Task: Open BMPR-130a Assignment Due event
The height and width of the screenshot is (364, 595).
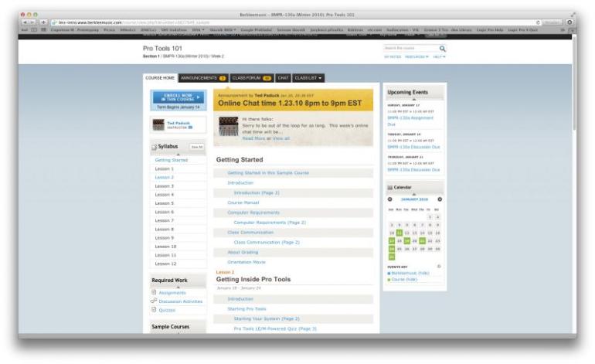Action: tap(410, 121)
